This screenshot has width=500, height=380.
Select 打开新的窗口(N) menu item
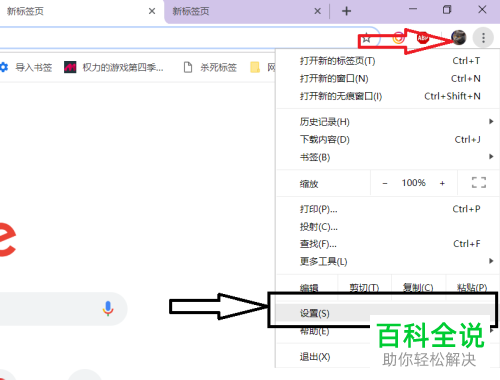click(x=388, y=79)
